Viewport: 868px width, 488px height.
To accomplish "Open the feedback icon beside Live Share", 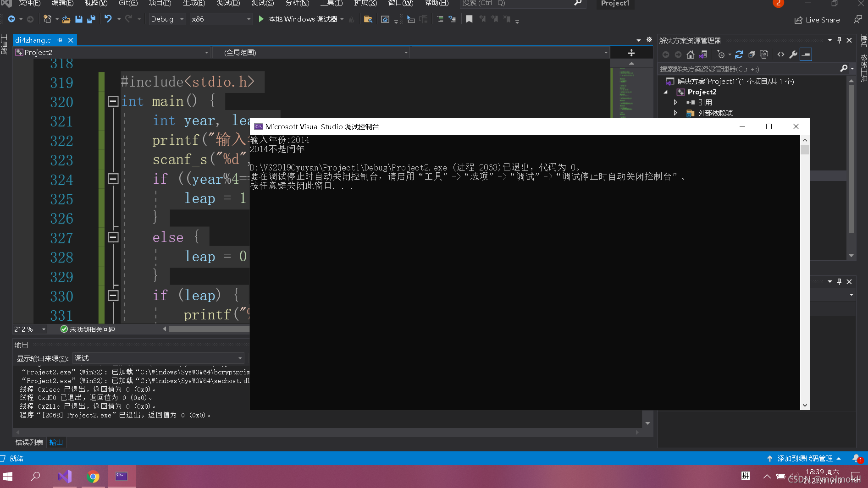I will coord(857,19).
